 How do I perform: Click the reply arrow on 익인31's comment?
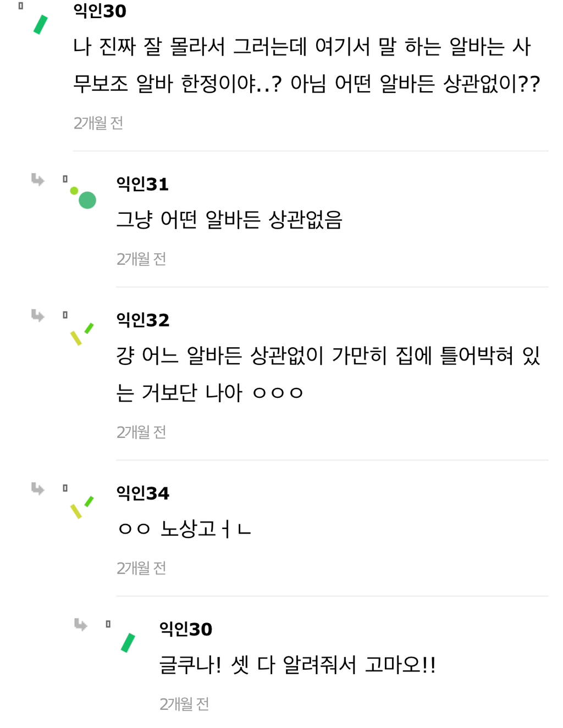pos(36,181)
